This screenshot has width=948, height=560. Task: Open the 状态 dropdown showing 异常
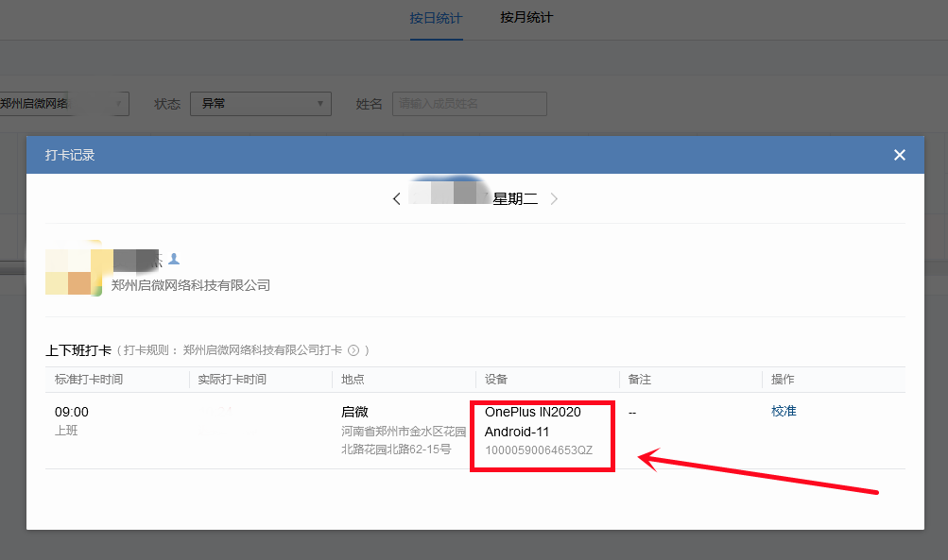pyautogui.click(x=261, y=104)
